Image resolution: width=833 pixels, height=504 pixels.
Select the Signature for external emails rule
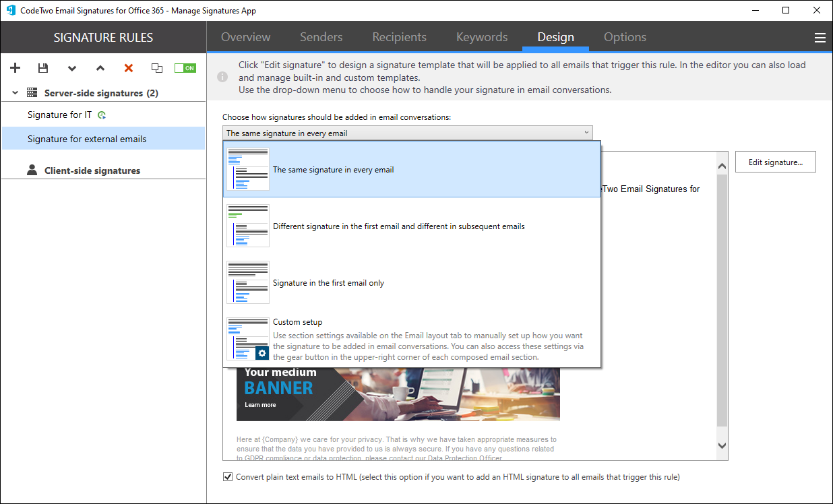click(x=103, y=139)
